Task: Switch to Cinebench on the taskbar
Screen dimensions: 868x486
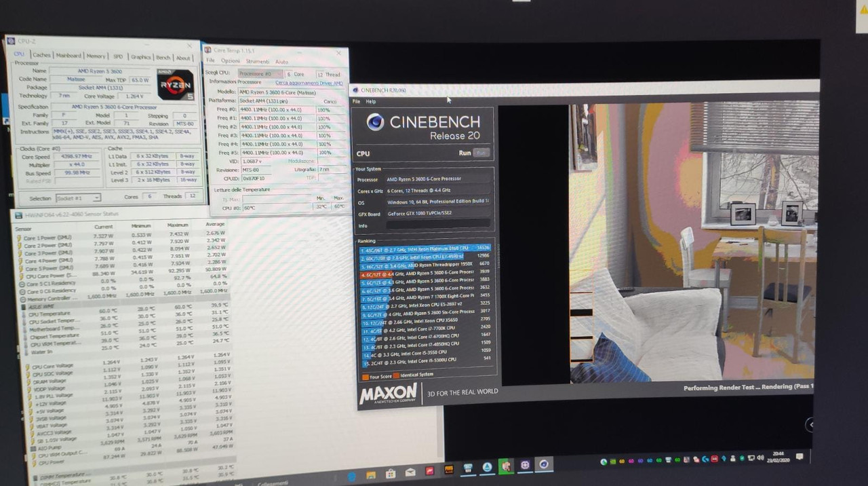Action: pyautogui.click(x=544, y=465)
